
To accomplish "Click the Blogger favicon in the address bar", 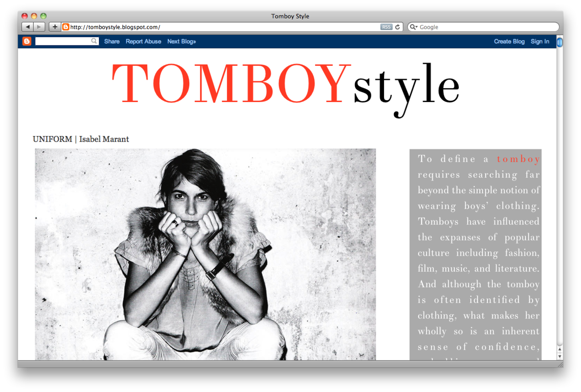I will tap(66, 27).
